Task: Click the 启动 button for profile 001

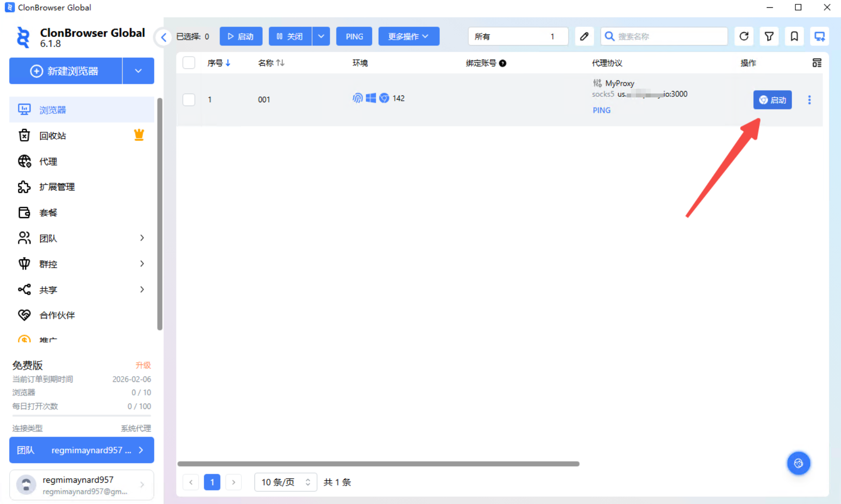Action: (772, 100)
